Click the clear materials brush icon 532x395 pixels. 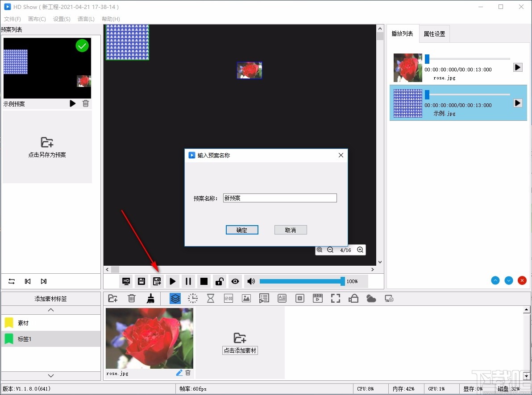(x=151, y=298)
